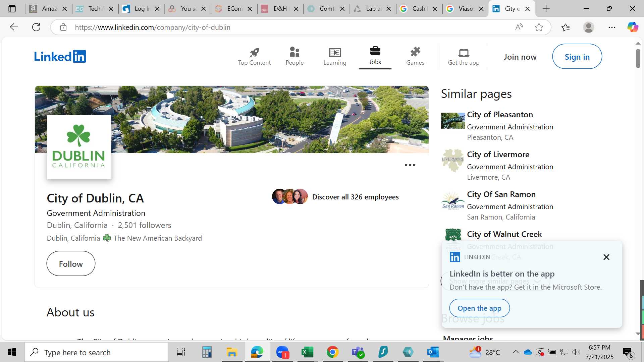Open Google Chrome from taskbar
The width and height of the screenshot is (644, 362).
pyautogui.click(x=332, y=352)
